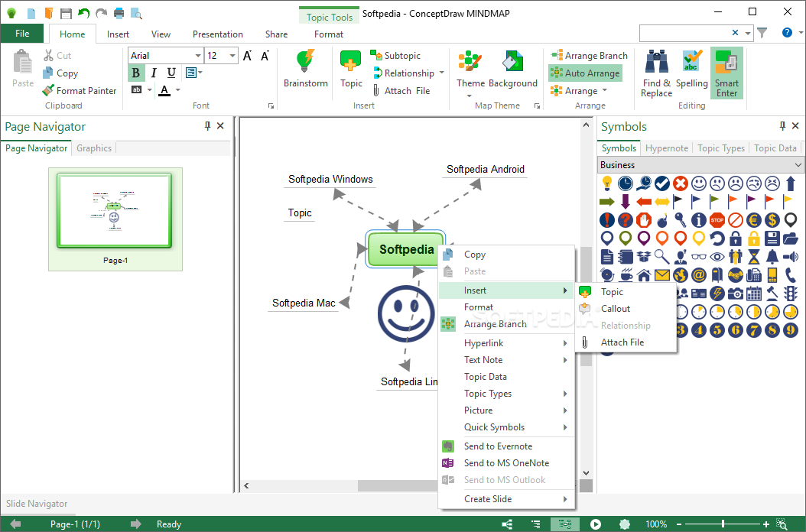The width and height of the screenshot is (806, 532).
Task: Open the Presentation ribbon tab
Action: click(x=217, y=34)
